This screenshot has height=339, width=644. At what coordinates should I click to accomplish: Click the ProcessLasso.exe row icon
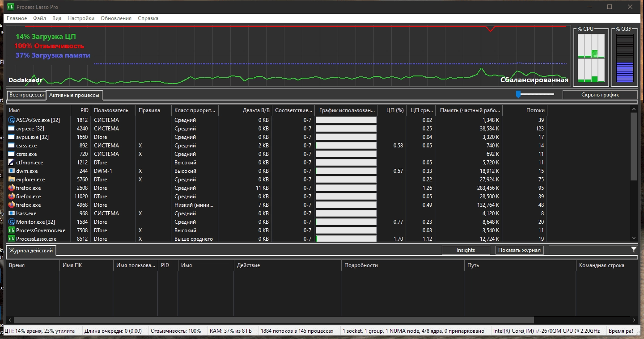pyautogui.click(x=12, y=239)
